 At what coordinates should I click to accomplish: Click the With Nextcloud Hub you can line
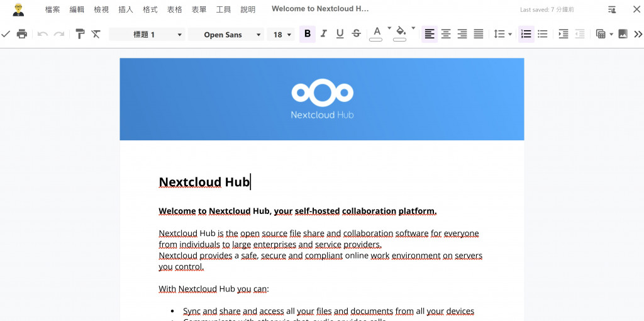click(214, 289)
